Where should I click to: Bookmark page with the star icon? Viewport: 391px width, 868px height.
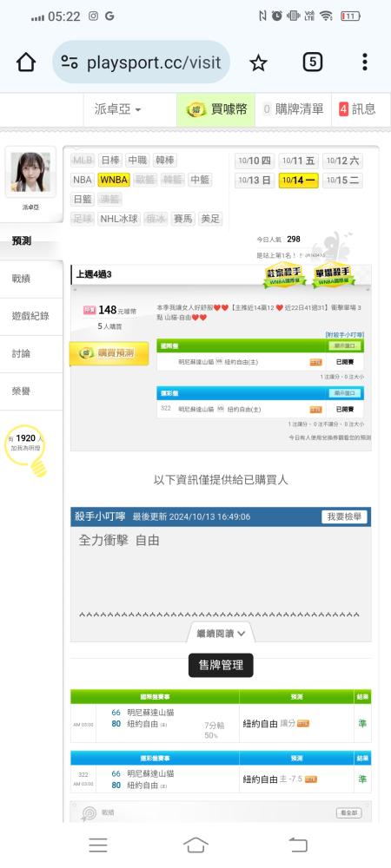pyautogui.click(x=258, y=62)
